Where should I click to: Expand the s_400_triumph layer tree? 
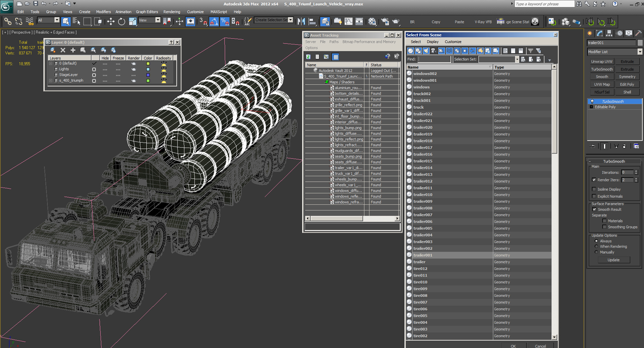[50, 80]
